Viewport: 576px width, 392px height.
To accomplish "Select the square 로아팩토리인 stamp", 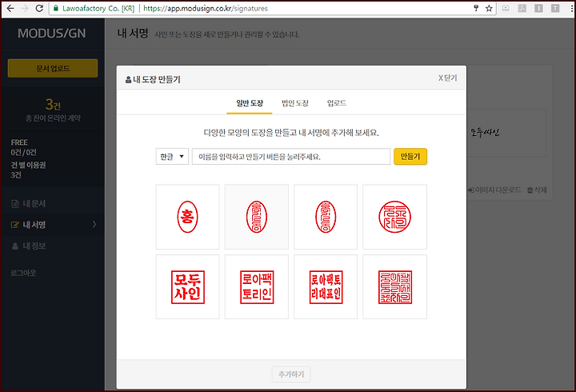I will pos(257,287).
